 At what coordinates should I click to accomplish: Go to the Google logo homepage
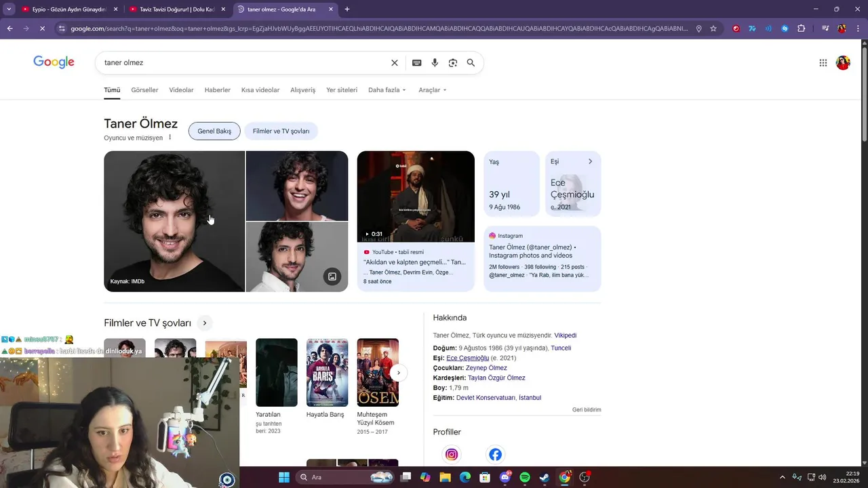[54, 62]
